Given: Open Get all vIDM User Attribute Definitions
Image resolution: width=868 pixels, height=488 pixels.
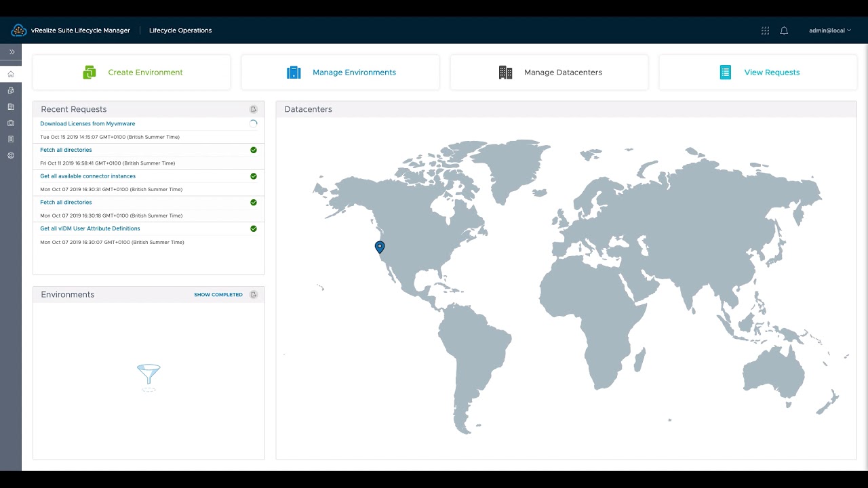Looking at the screenshot, I should pyautogui.click(x=90, y=229).
